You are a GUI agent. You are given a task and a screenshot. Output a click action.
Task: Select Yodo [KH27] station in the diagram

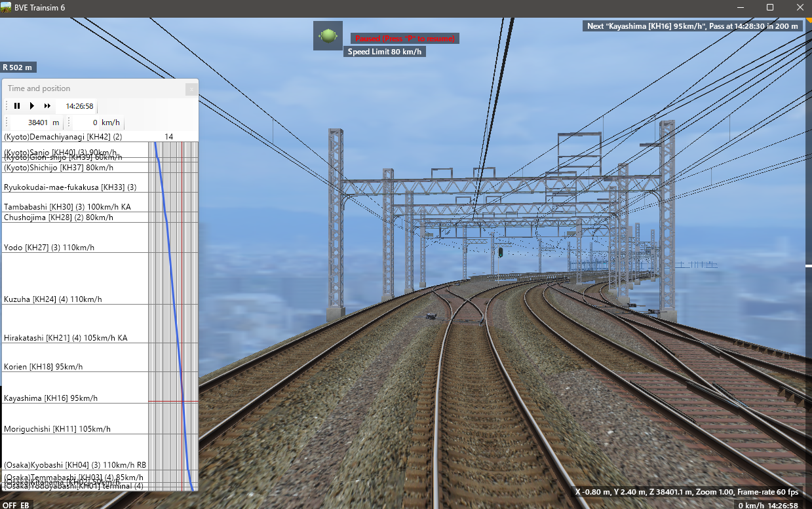[x=49, y=247]
